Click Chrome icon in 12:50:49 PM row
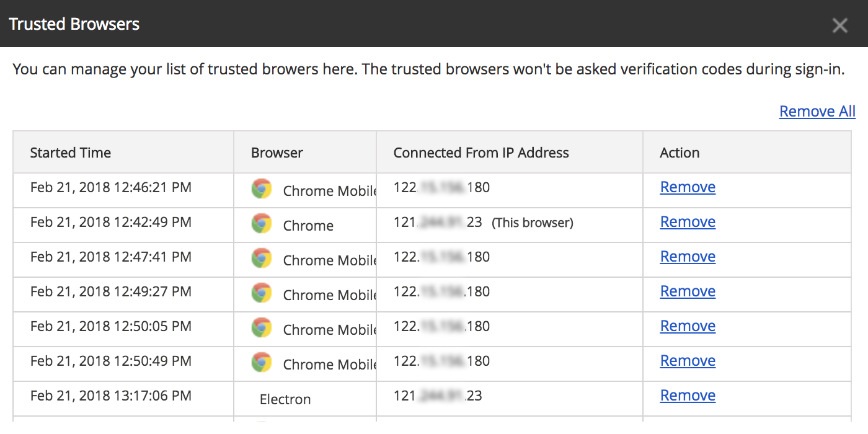868x434 pixels. coord(262,362)
